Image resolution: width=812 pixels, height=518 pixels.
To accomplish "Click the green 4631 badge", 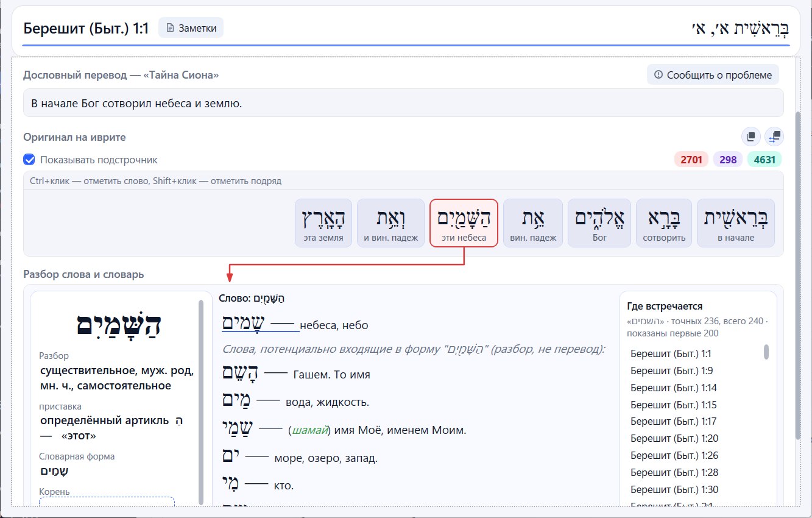I will (764, 160).
